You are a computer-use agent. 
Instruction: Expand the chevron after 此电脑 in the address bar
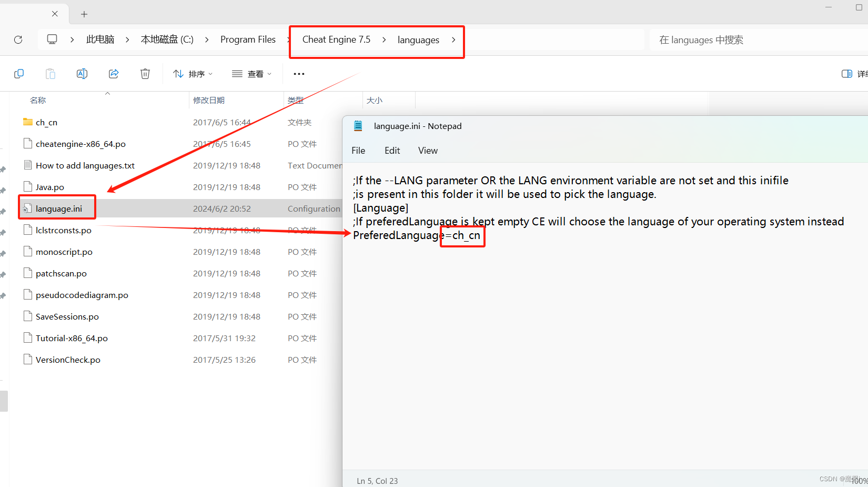point(127,39)
